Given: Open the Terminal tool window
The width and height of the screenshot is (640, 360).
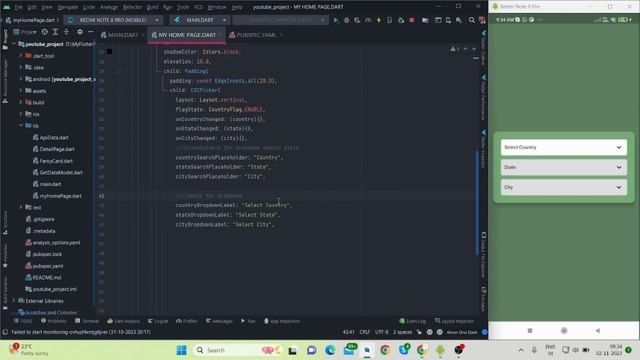Looking at the screenshot, I should (x=87, y=321).
